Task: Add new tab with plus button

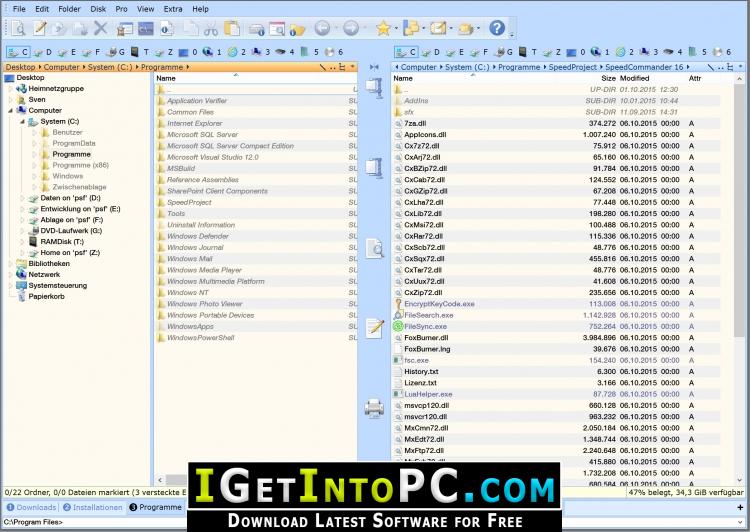Action: [740, 507]
